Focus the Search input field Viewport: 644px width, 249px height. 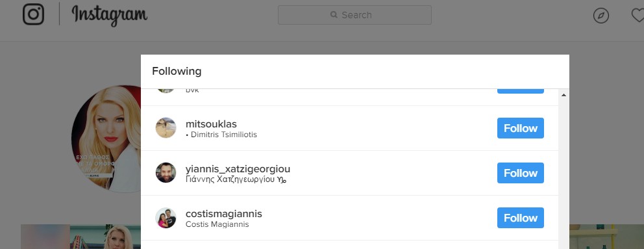coord(354,15)
